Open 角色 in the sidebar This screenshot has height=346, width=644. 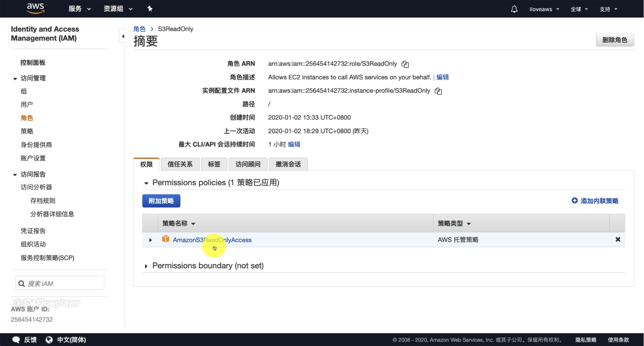27,118
